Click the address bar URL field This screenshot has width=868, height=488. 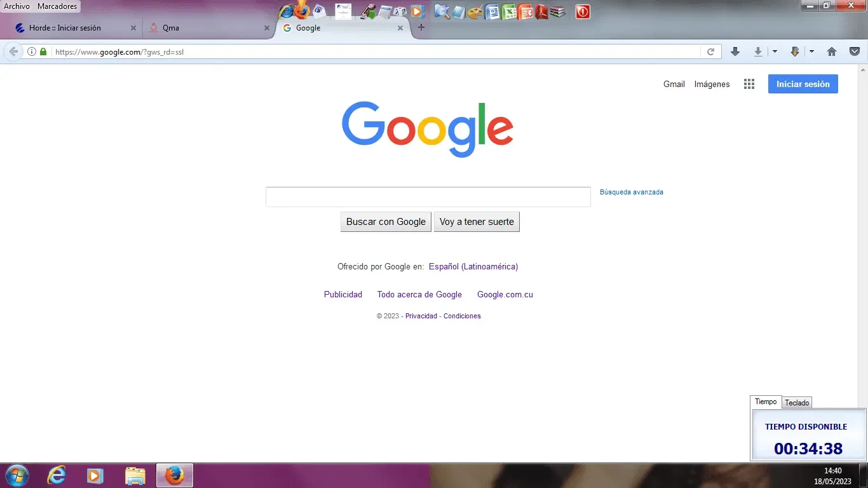(x=375, y=52)
